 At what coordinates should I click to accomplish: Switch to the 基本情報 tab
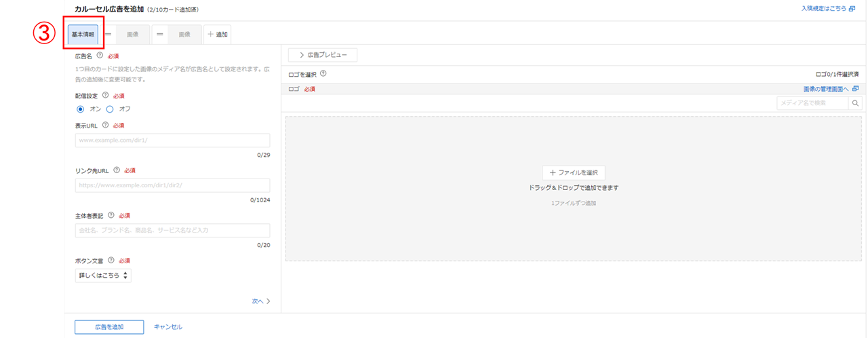[83, 34]
